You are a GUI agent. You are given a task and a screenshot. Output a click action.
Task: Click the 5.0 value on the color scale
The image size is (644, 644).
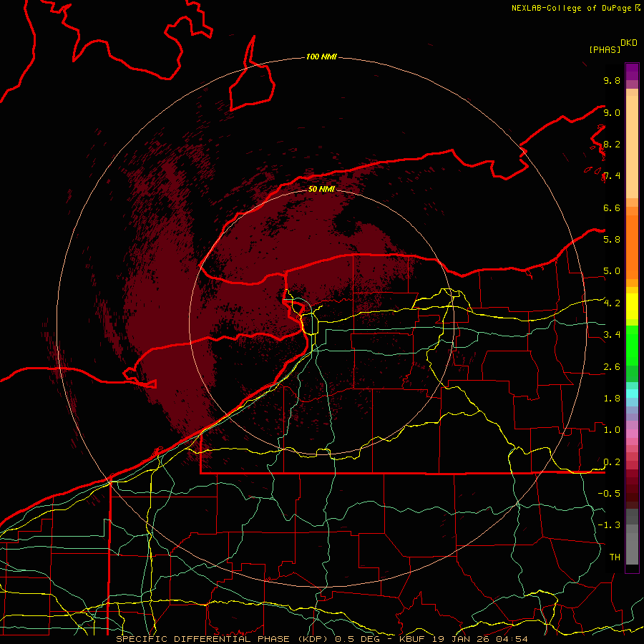612,271
